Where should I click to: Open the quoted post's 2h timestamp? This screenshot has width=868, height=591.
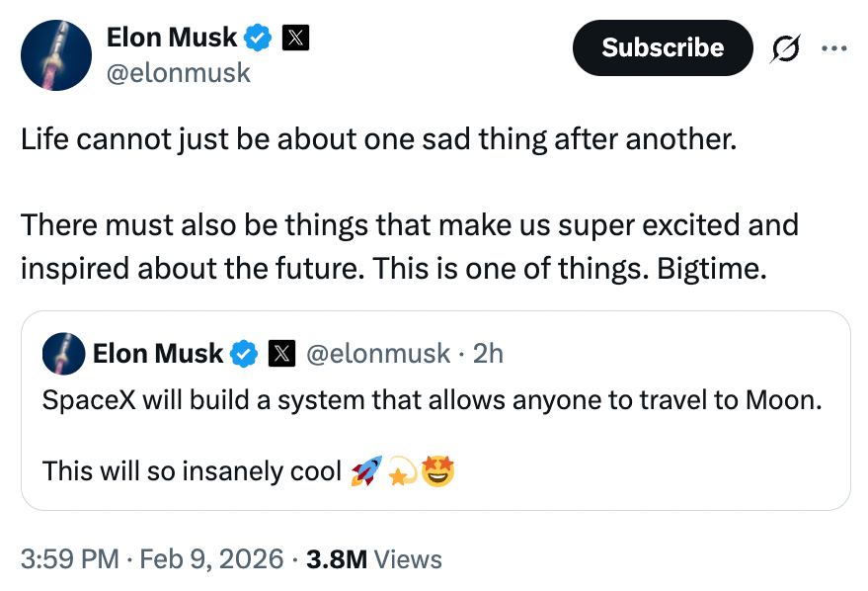(x=488, y=353)
